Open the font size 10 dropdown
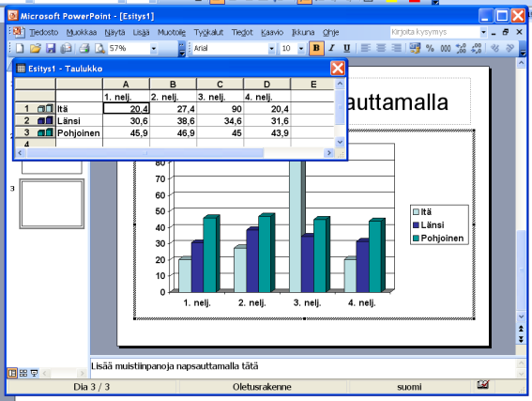Screen dimensions: 532x401 [x=301, y=49]
